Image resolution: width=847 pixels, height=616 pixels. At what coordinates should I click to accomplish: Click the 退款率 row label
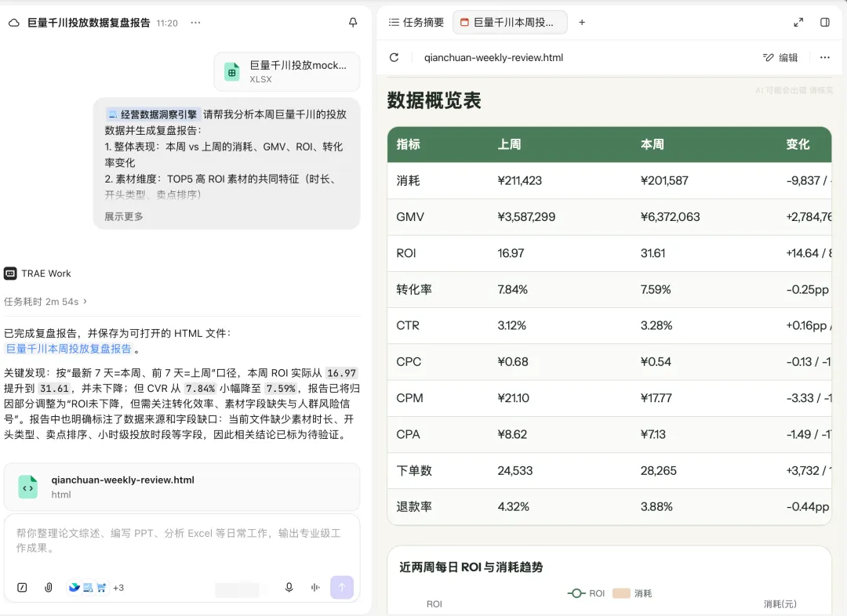414,506
